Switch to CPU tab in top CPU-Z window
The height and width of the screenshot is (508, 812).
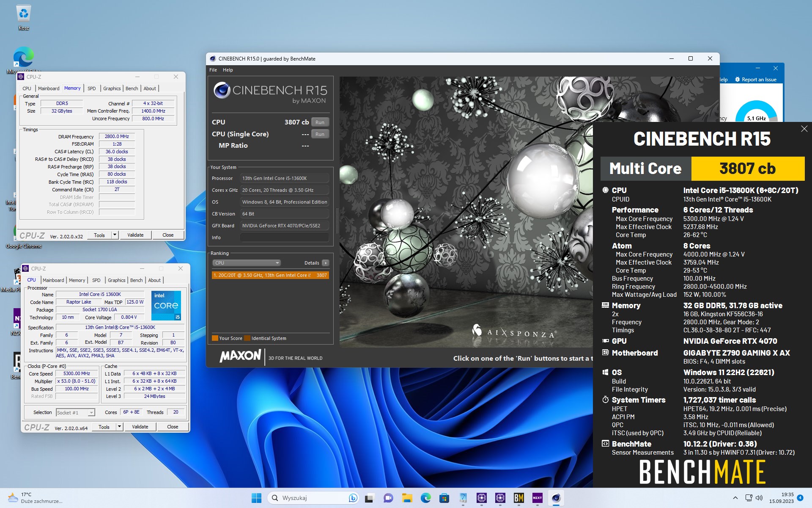coord(27,88)
